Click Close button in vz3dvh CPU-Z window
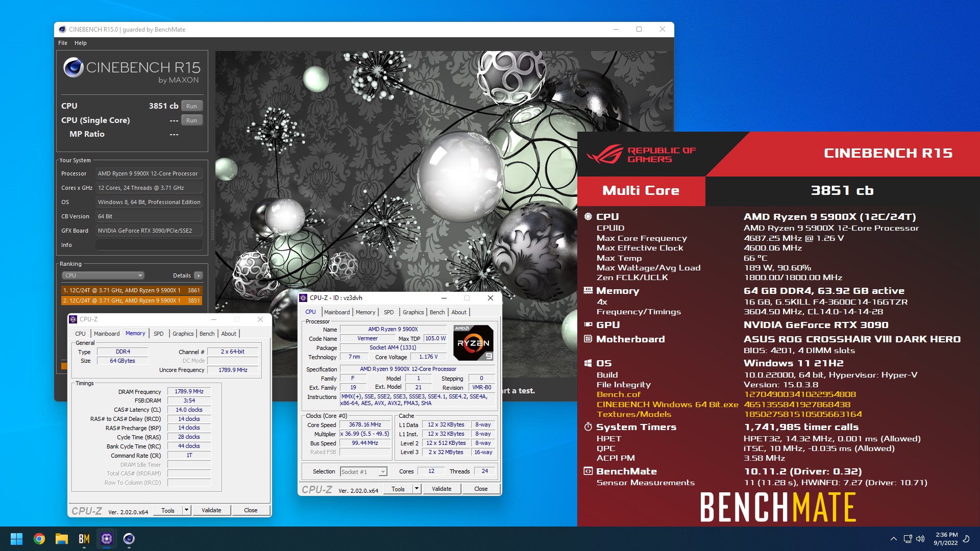Viewport: 980px width, 551px height. [x=481, y=489]
